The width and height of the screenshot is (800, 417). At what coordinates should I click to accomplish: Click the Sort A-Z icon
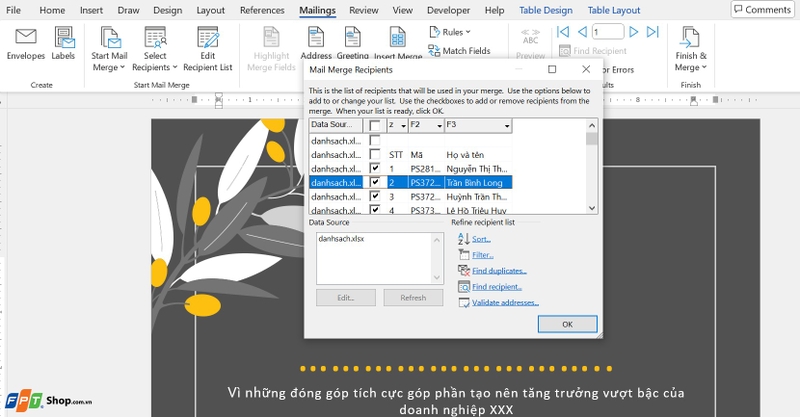point(464,238)
